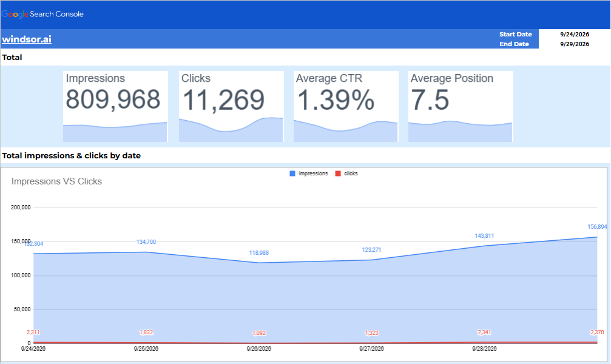Click the 2,341 clicks data label
Image resolution: width=611 pixels, height=364 pixels.
point(484,332)
